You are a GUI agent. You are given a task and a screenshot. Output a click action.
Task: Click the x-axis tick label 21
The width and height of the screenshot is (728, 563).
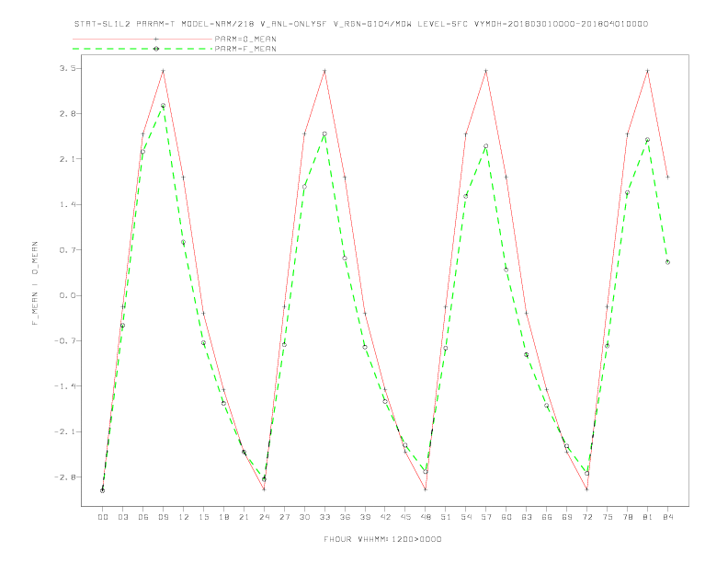(x=244, y=517)
